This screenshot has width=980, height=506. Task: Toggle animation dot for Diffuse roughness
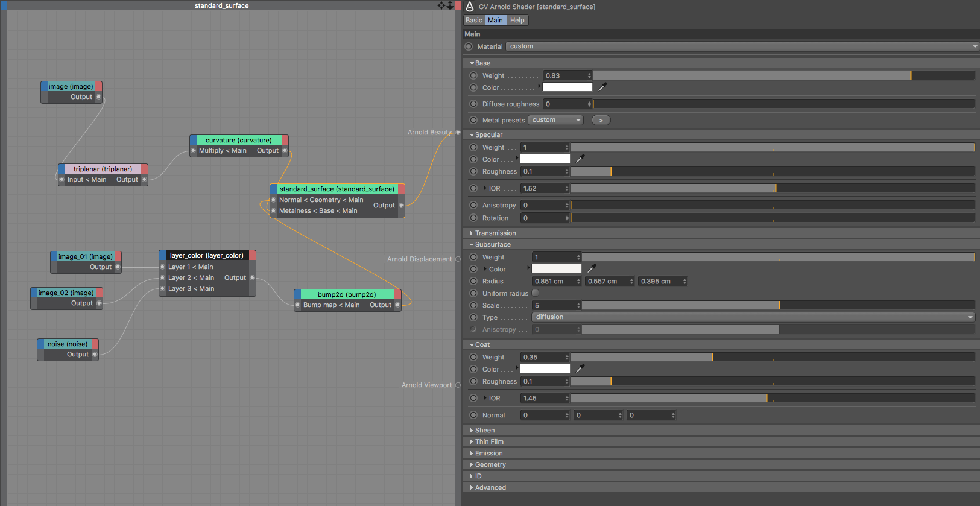click(x=473, y=104)
